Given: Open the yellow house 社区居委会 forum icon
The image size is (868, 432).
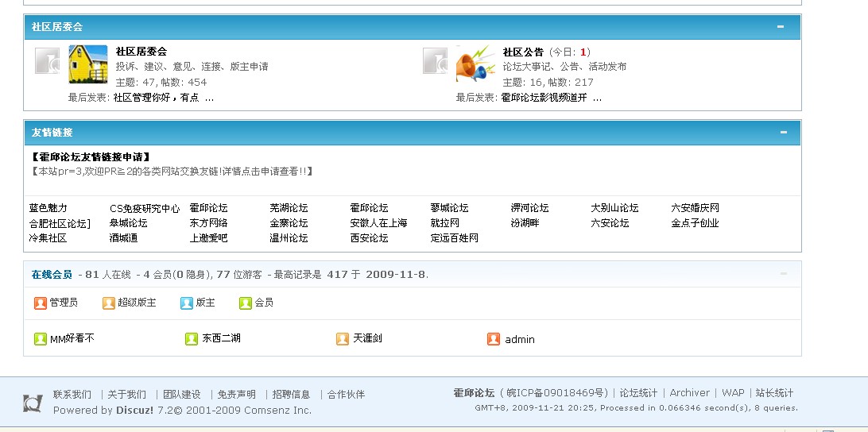Looking at the screenshot, I should coord(88,64).
